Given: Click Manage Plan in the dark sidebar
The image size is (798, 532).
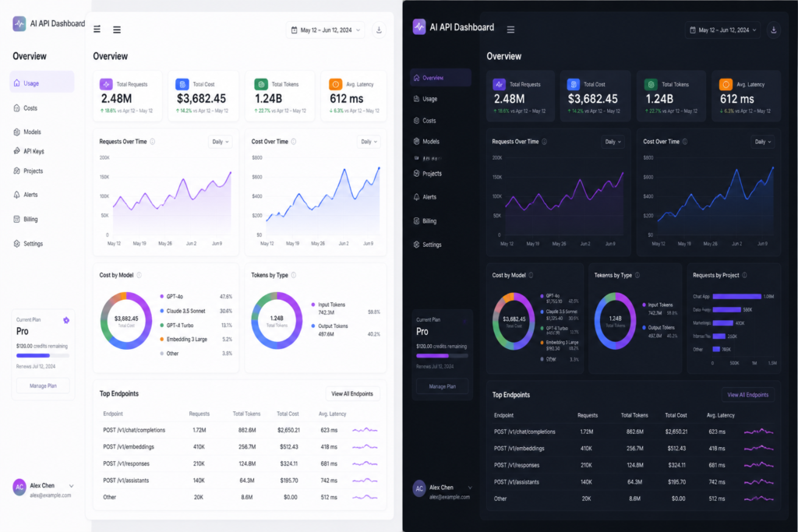Looking at the screenshot, I should tap(443, 386).
